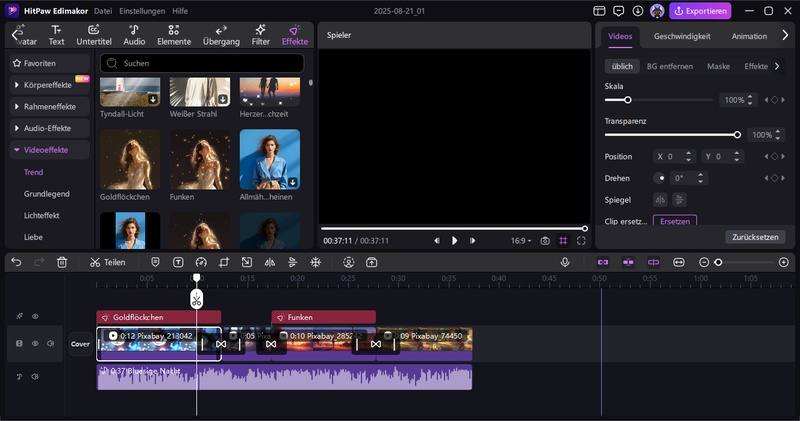Click the zoom out minus icon on timeline
This screenshot has width=800, height=421.
(x=704, y=262)
